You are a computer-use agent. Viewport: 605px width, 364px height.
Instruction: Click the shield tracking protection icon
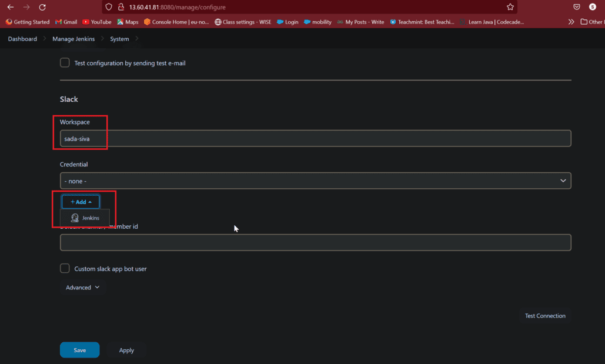pos(109,7)
